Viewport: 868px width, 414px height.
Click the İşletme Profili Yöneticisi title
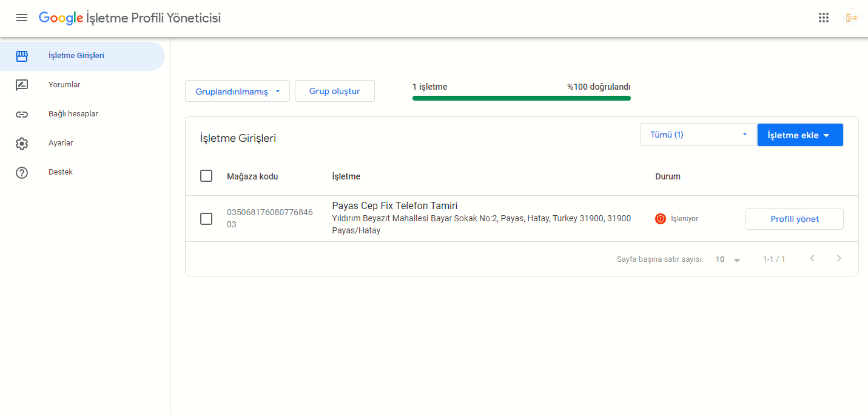coord(154,18)
